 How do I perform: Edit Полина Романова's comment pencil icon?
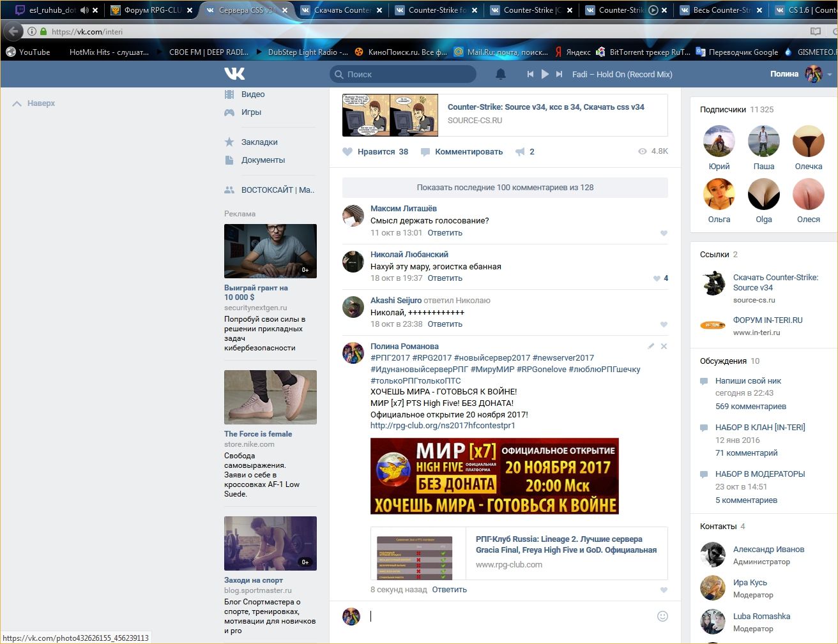pos(651,346)
